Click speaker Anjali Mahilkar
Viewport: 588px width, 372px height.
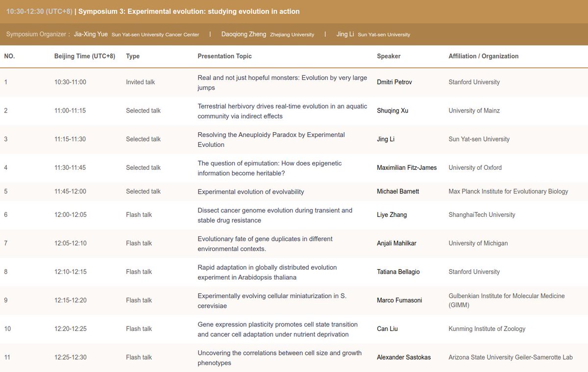click(396, 243)
